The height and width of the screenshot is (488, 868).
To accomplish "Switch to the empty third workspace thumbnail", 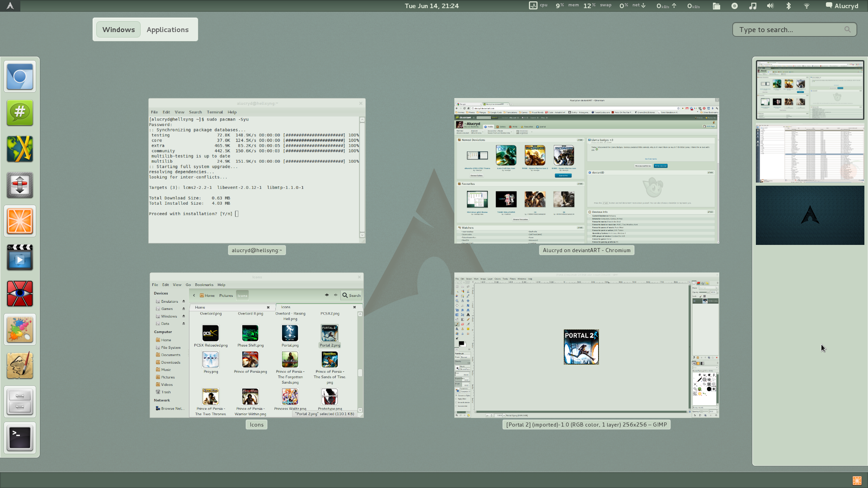I will point(810,216).
